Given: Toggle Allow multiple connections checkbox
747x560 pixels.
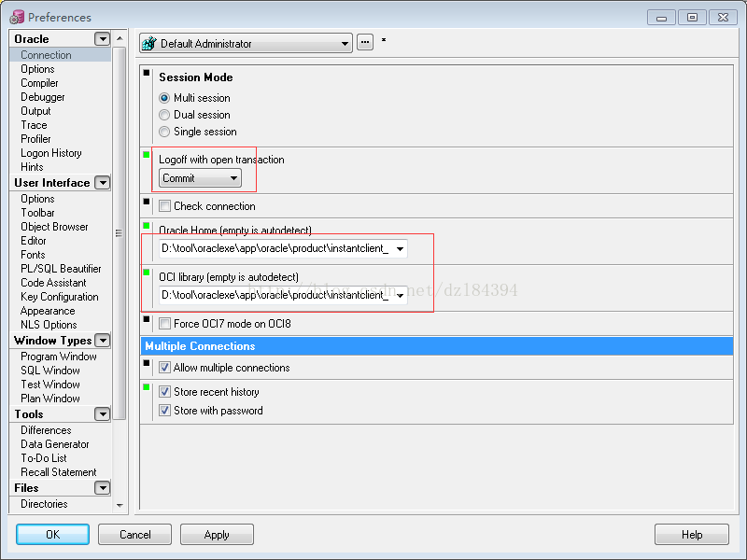Looking at the screenshot, I should pyautogui.click(x=165, y=368).
